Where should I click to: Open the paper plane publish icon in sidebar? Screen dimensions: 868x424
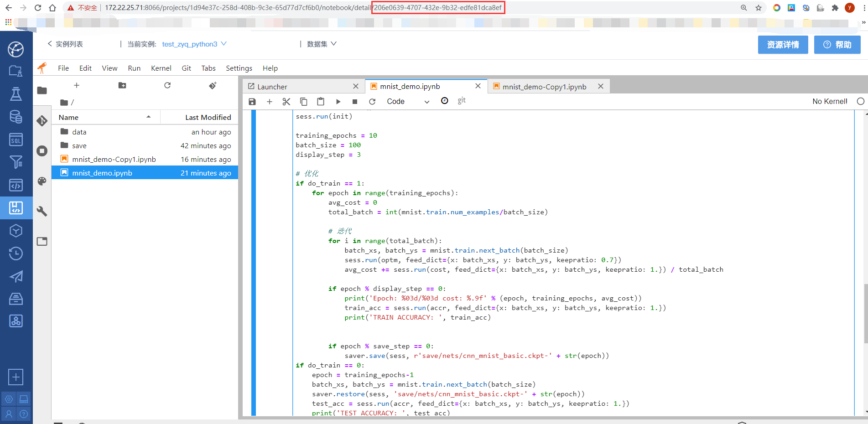point(16,276)
